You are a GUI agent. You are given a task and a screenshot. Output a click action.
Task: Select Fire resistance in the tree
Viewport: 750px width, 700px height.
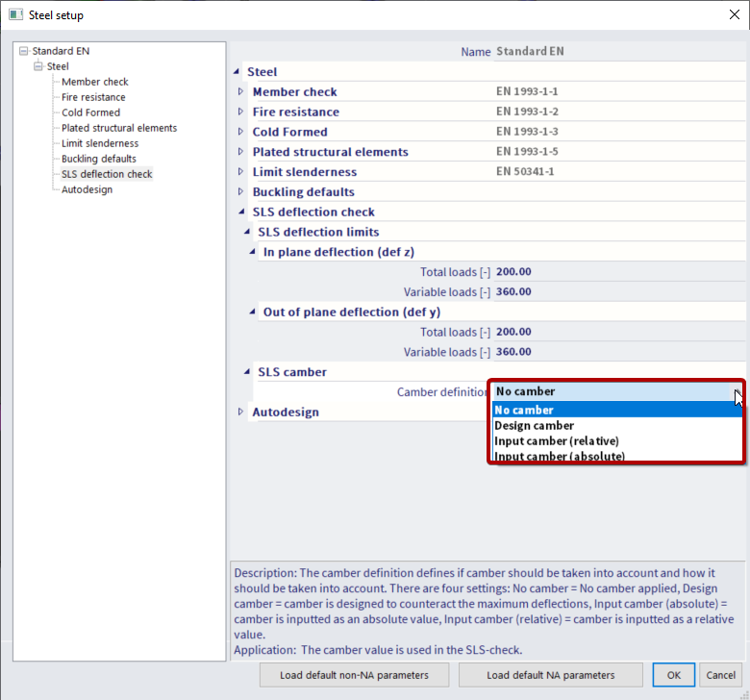(x=93, y=97)
